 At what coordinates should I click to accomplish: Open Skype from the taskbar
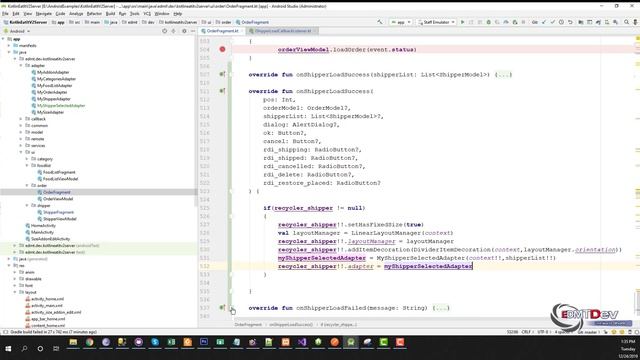point(155,342)
